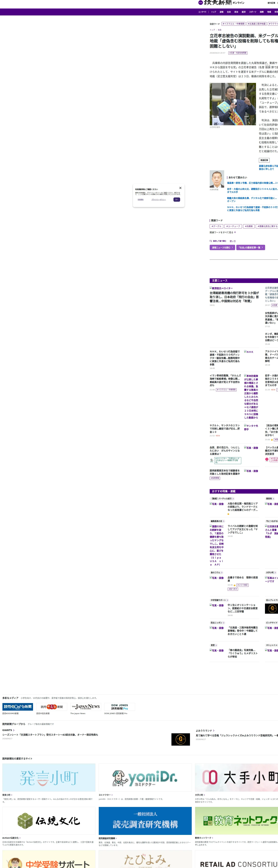Expand the 中学受験サポート section chevron
Screen dimensions: 278x868
click(227, 600)
